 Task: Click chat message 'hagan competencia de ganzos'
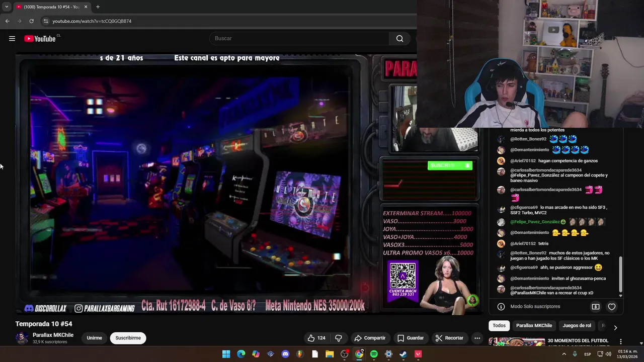[569, 161]
